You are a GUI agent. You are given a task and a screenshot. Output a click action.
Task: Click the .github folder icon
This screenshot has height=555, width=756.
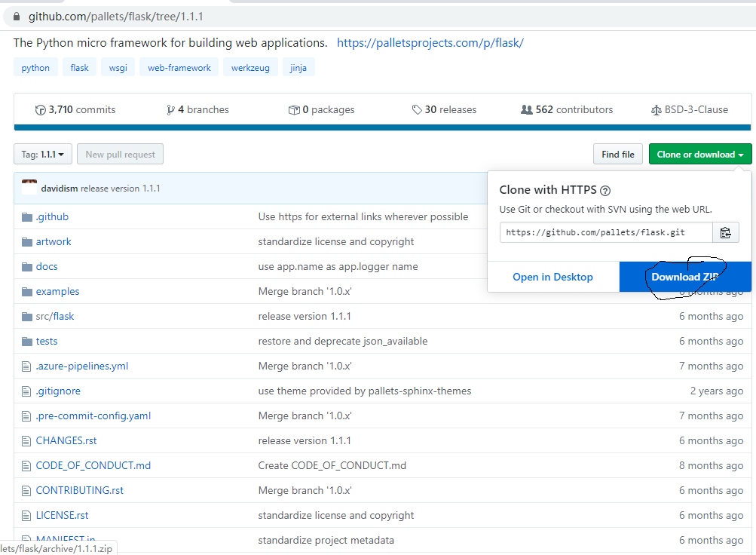27,217
